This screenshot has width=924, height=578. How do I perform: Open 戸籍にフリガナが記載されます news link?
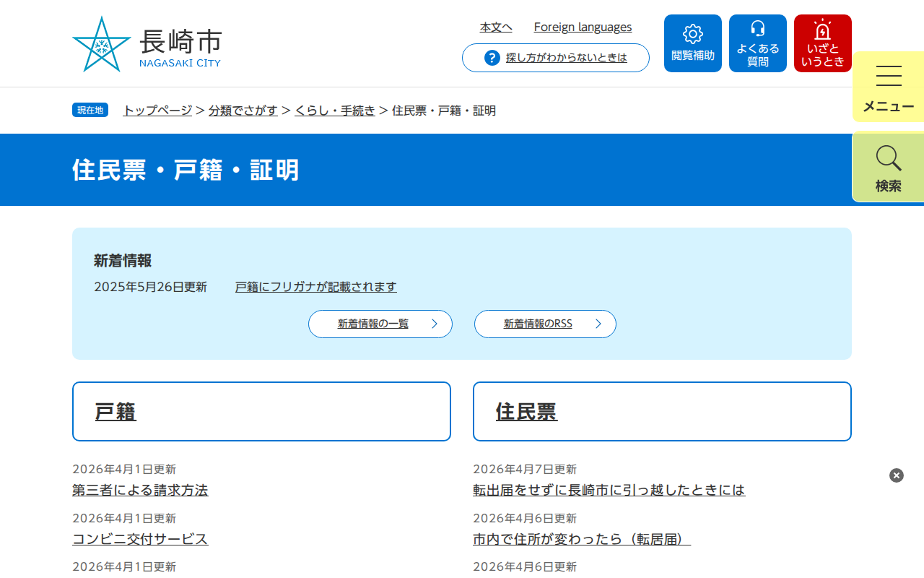[x=316, y=287]
